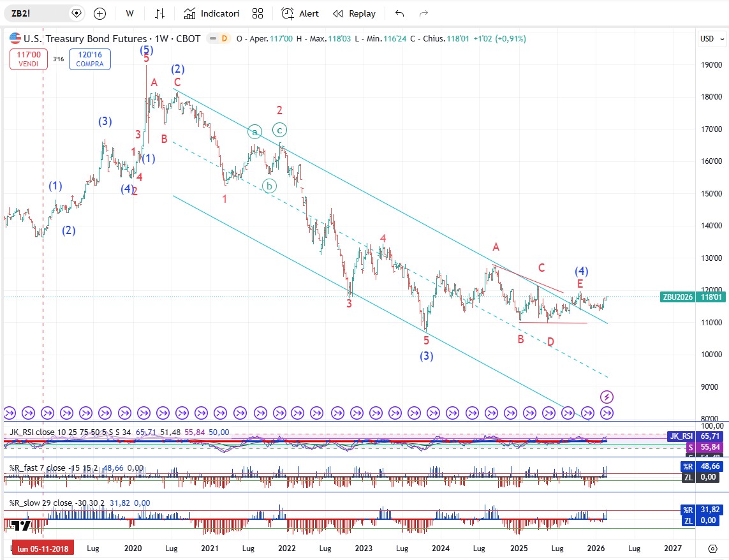The width and height of the screenshot is (729, 560).
Task: Open chart time axis settings gear
Action: (712, 549)
